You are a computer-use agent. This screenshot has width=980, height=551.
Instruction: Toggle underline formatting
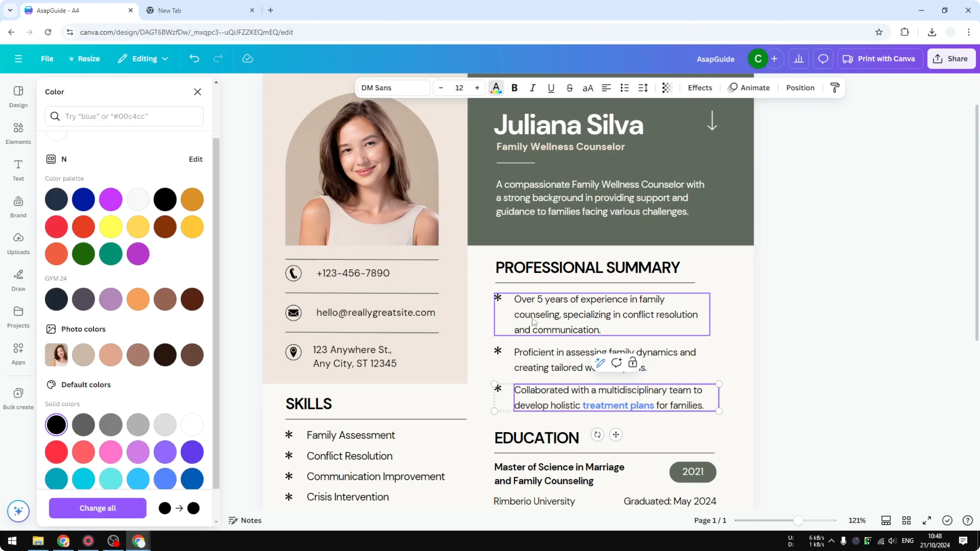coord(551,88)
